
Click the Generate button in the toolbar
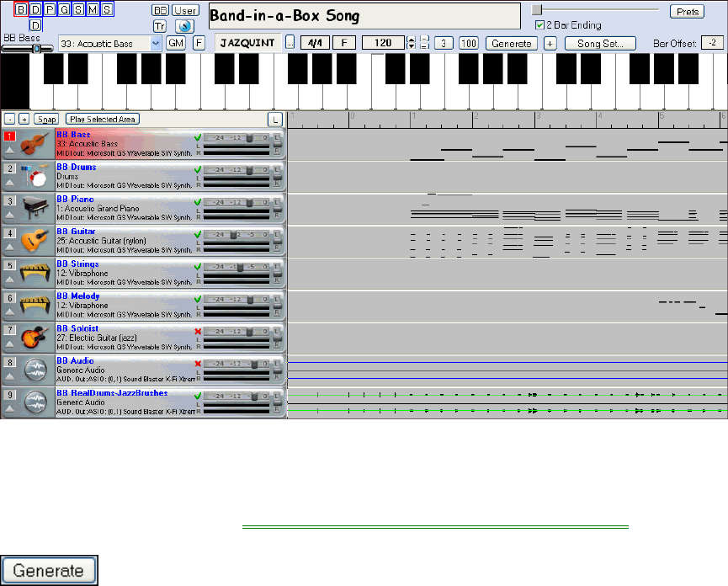(512, 44)
